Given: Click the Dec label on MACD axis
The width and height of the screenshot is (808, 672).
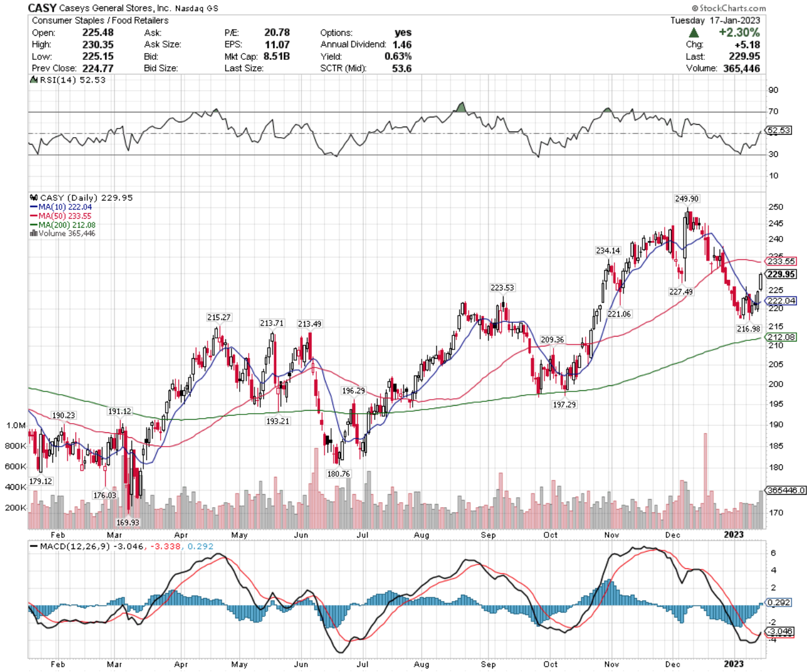Looking at the screenshot, I should tap(673, 665).
